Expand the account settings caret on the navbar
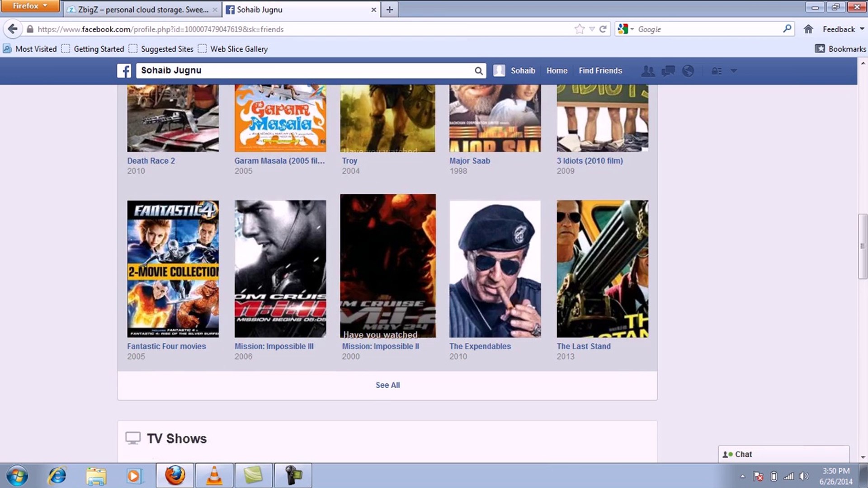868x488 pixels. [x=734, y=71]
